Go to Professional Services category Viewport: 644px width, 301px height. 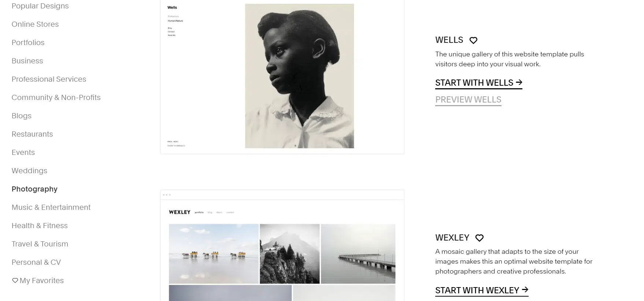(49, 79)
